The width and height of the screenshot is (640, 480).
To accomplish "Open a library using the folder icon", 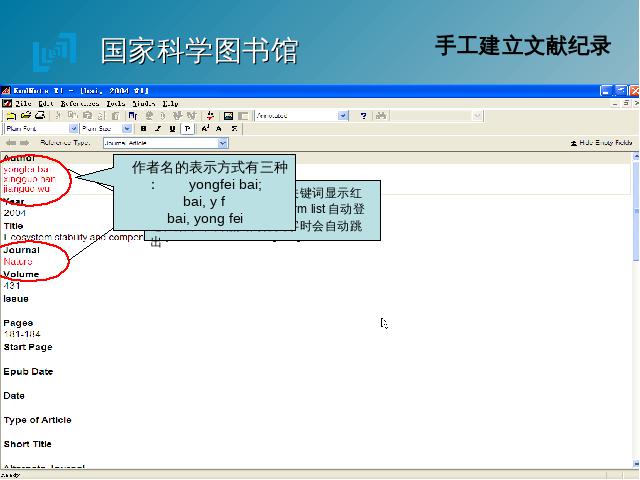I will click(x=26, y=116).
